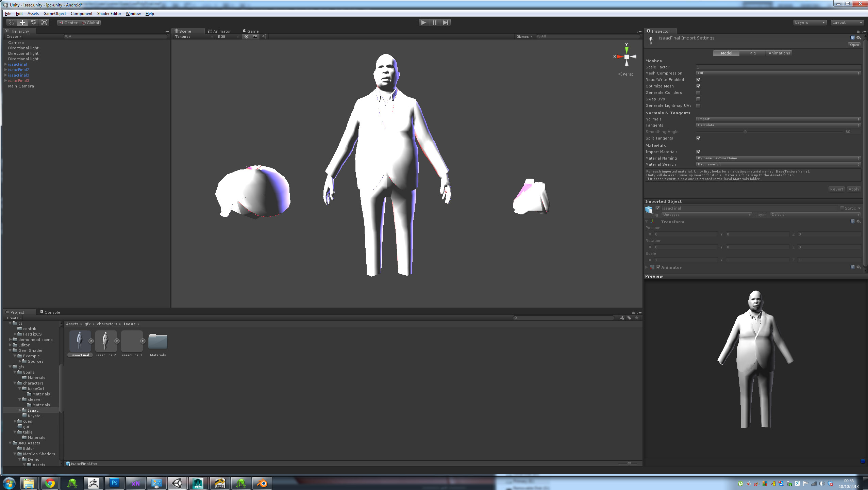Open the Layers dropdown

click(809, 22)
